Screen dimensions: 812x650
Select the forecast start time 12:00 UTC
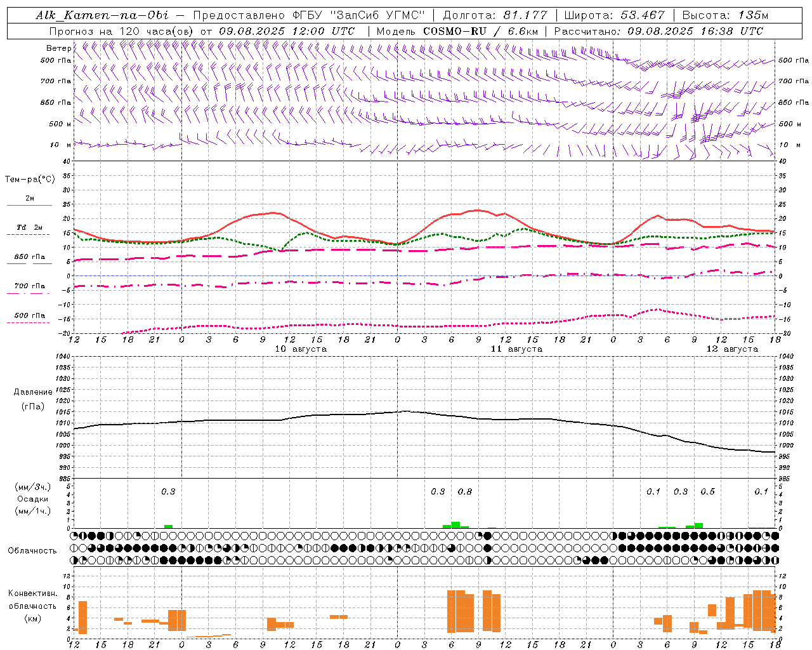pyautogui.click(x=323, y=31)
